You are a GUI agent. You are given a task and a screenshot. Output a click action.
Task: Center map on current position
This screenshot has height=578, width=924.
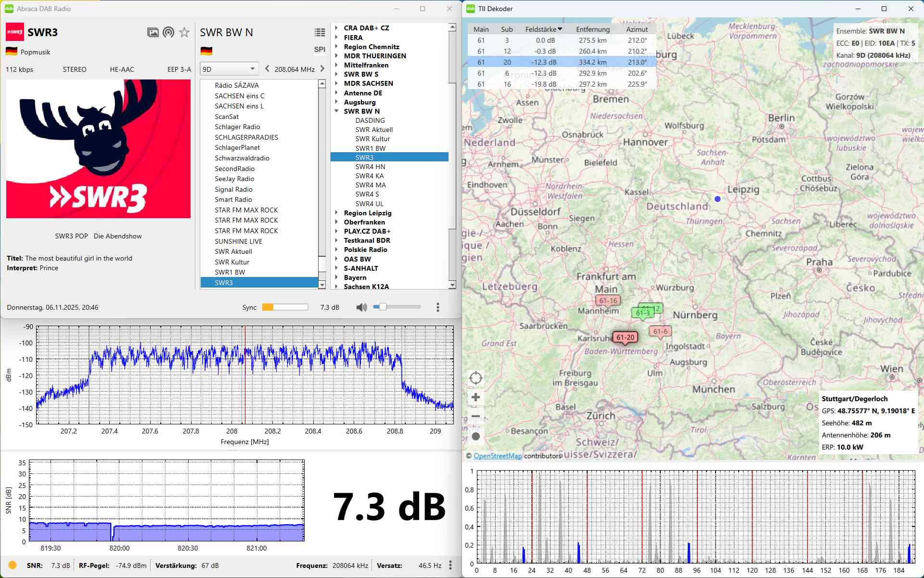pos(475,378)
